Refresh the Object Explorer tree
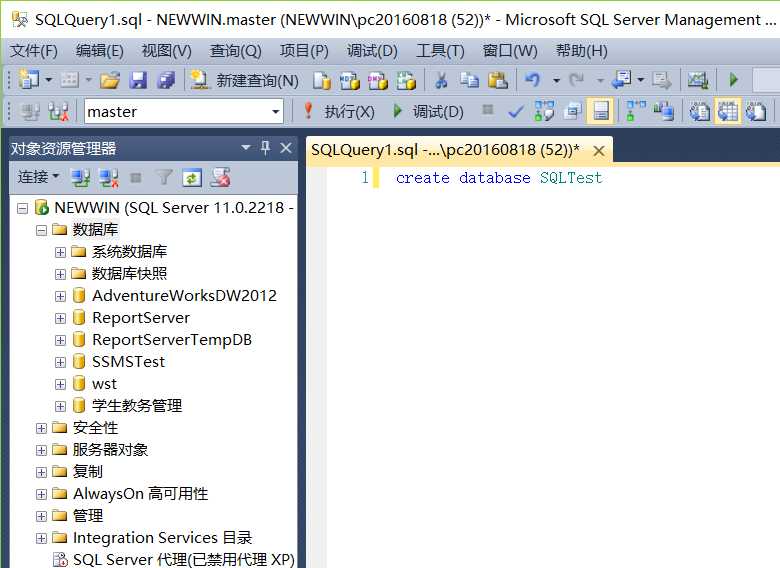Image resolution: width=780 pixels, height=568 pixels. click(x=192, y=178)
